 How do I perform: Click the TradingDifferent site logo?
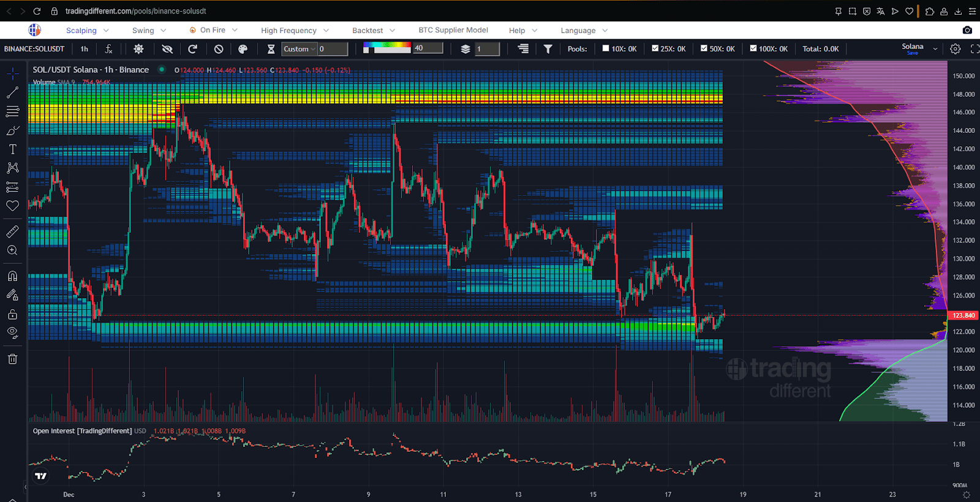click(35, 30)
